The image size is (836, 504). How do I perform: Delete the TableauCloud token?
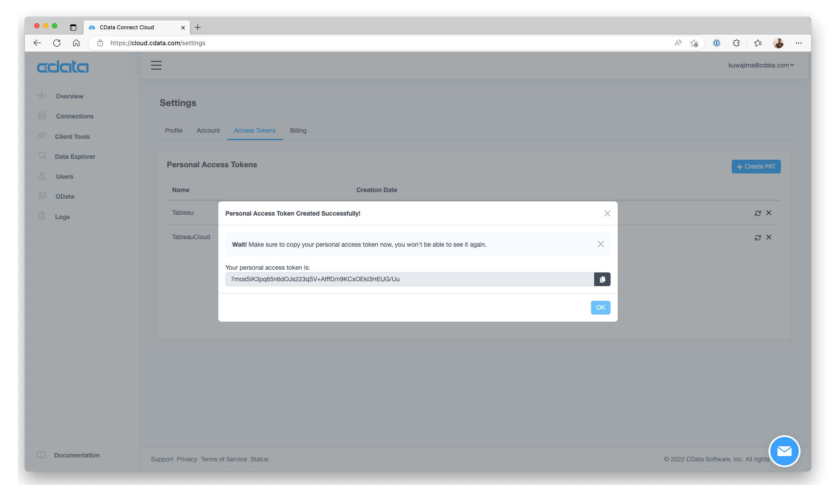(x=769, y=237)
